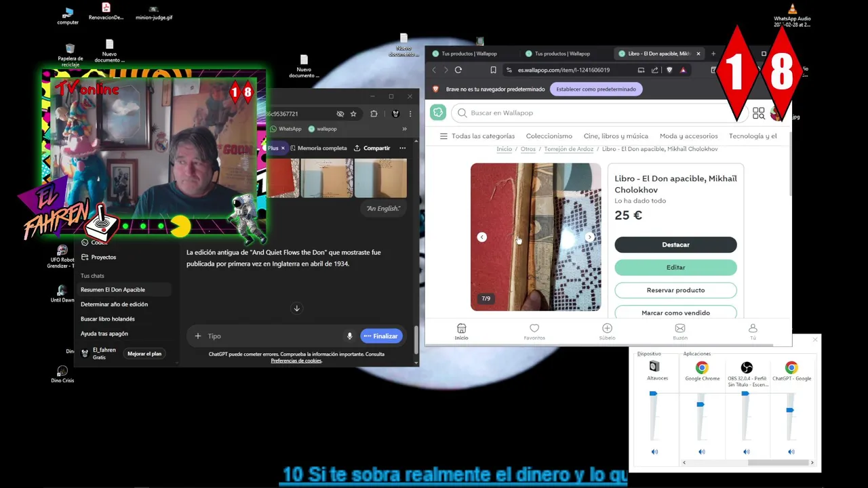Expand Chrome bookmarks overflow chevron
Screen dimensions: 868x488
404,129
